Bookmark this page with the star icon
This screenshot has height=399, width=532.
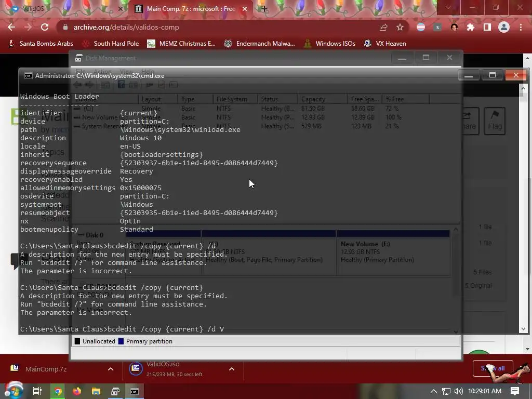400,27
